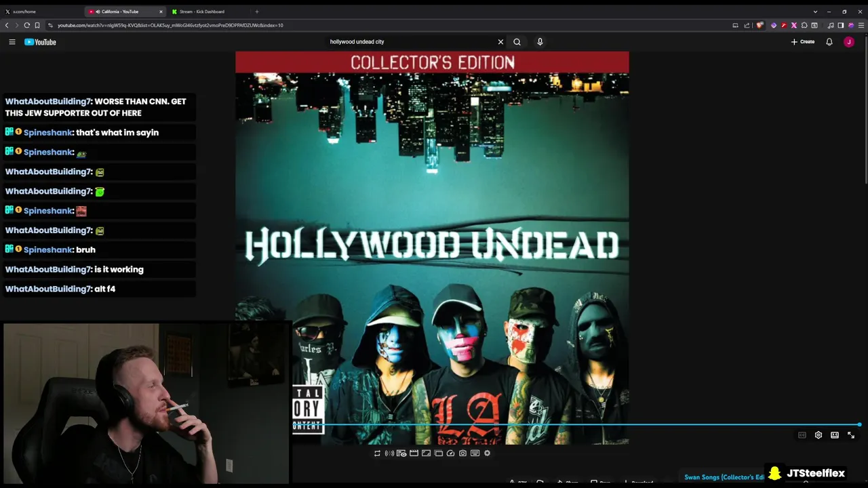Clear the YouTube search box text

click(x=500, y=42)
